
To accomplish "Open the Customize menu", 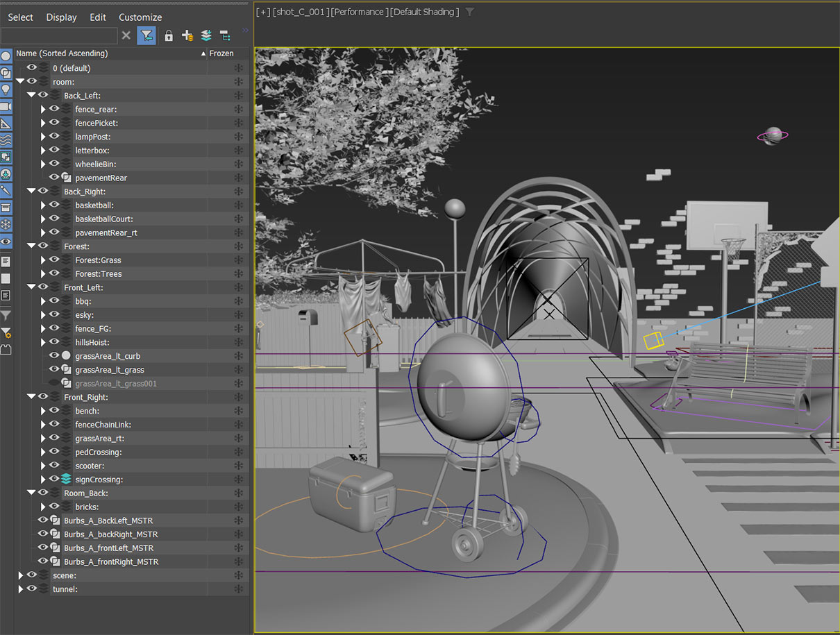I will [140, 17].
